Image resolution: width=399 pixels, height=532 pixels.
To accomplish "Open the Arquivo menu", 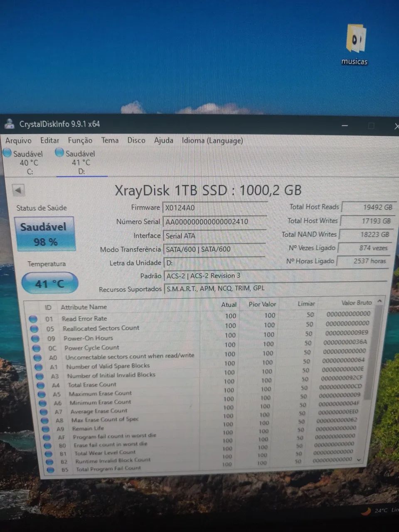I will [x=18, y=140].
